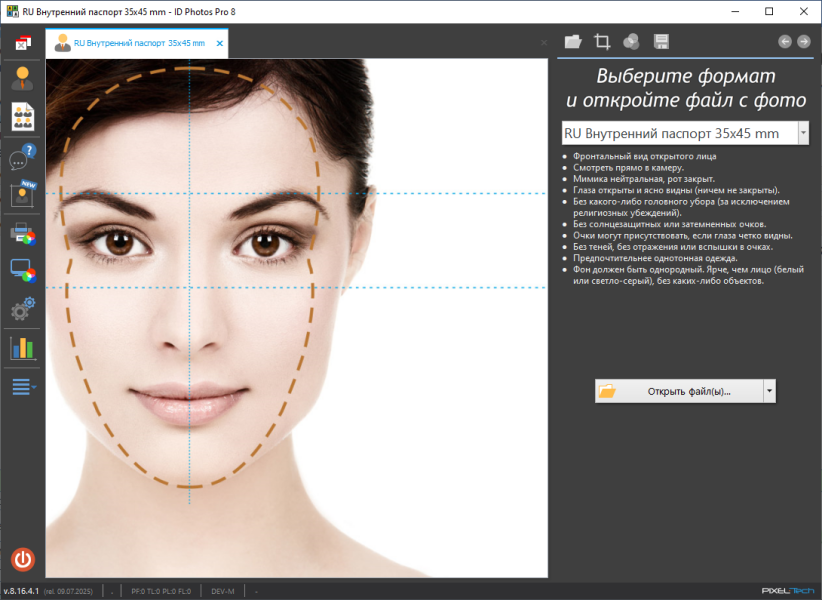Click the Открыть файл(ы)... button
Viewport: 822px width, 600px height.
679,391
